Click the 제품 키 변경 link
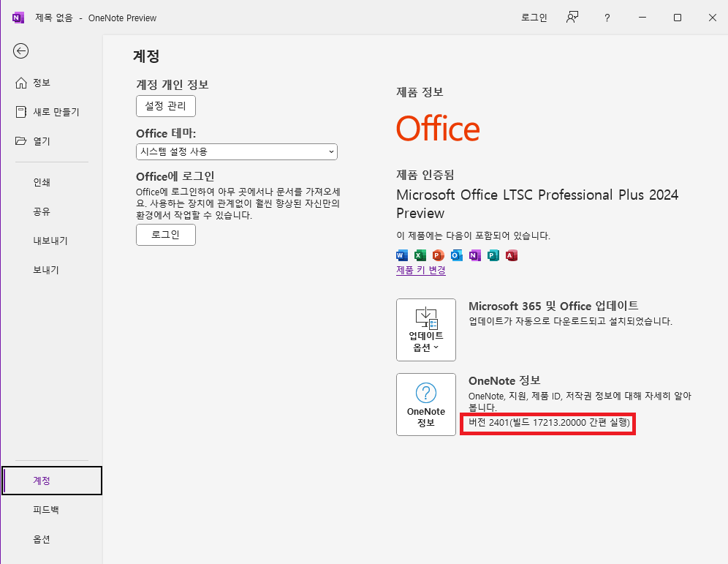Viewport: 728px width, 564px height. pyautogui.click(x=420, y=270)
